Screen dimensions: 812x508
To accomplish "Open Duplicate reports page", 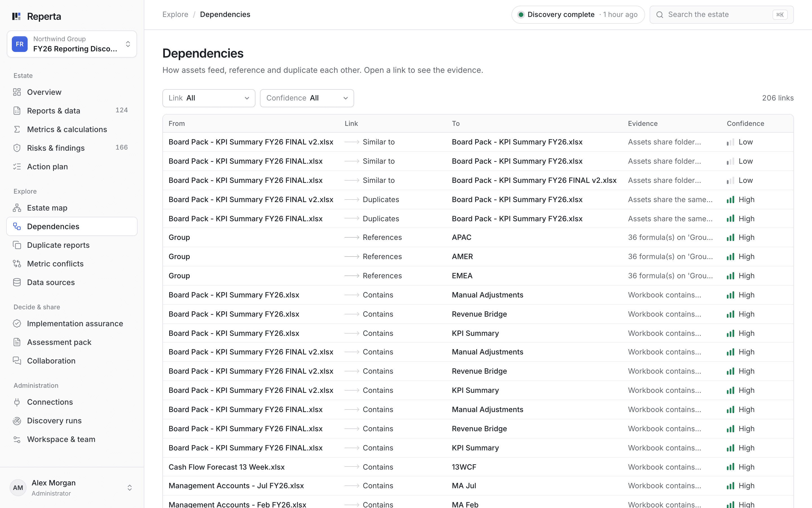I will [72, 245].
